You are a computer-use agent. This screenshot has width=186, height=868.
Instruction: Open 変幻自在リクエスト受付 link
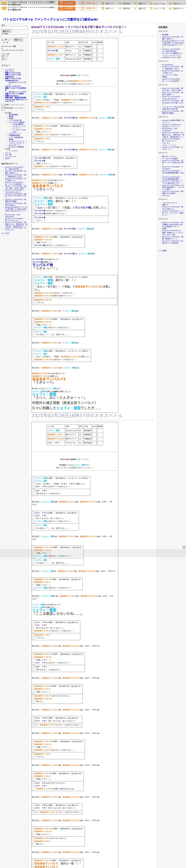pos(17,92)
